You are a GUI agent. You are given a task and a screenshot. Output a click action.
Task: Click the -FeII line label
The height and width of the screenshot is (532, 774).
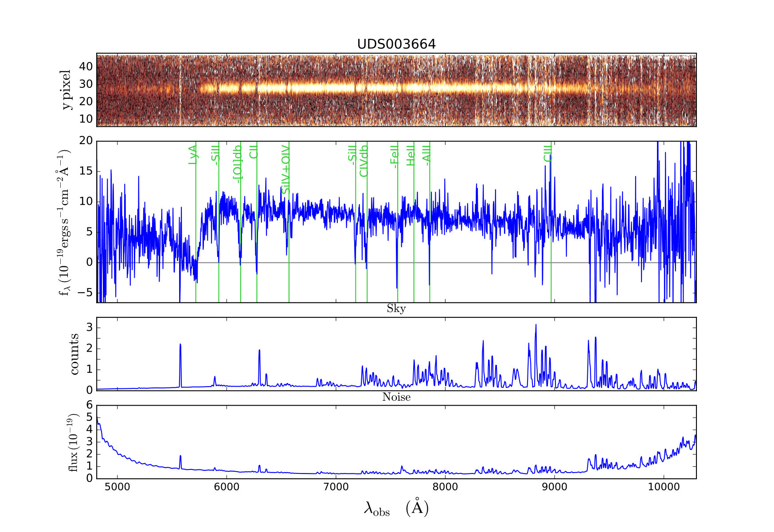click(x=394, y=156)
